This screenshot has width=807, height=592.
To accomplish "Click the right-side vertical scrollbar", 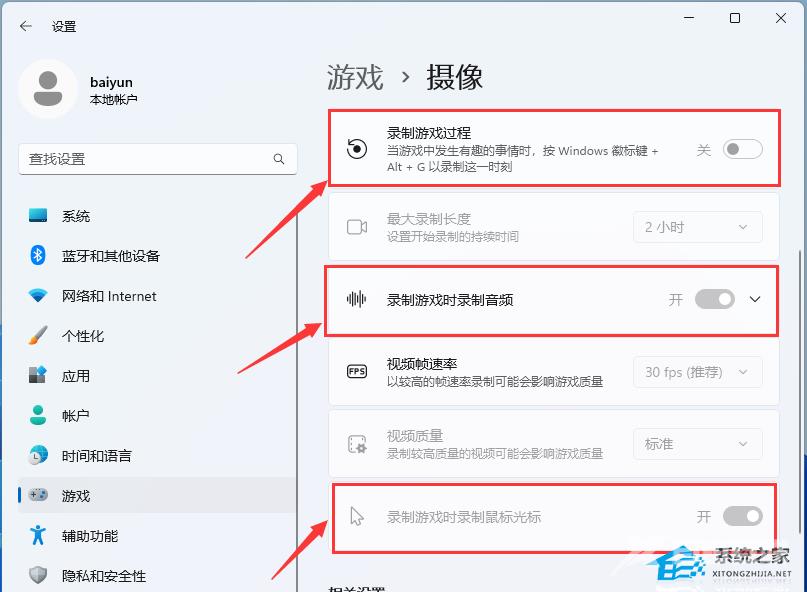I will tap(799, 391).
